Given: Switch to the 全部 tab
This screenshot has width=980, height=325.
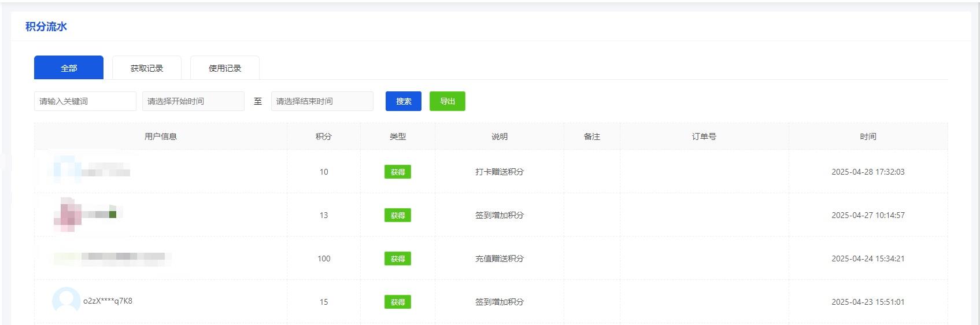Looking at the screenshot, I should [x=69, y=68].
